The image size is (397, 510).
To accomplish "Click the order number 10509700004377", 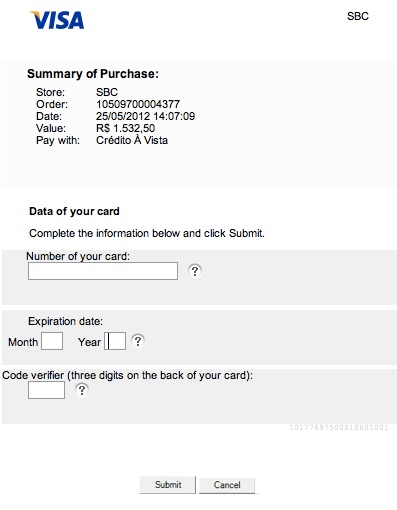I will click(138, 104).
